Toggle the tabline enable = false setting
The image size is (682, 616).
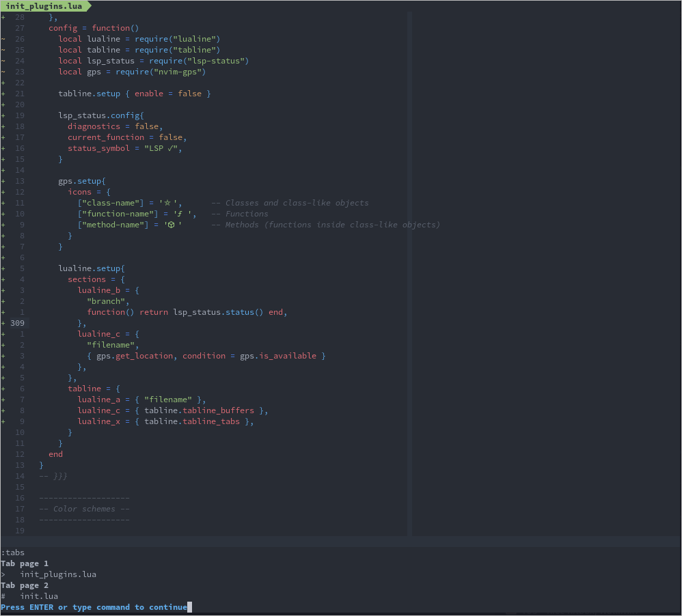point(189,94)
